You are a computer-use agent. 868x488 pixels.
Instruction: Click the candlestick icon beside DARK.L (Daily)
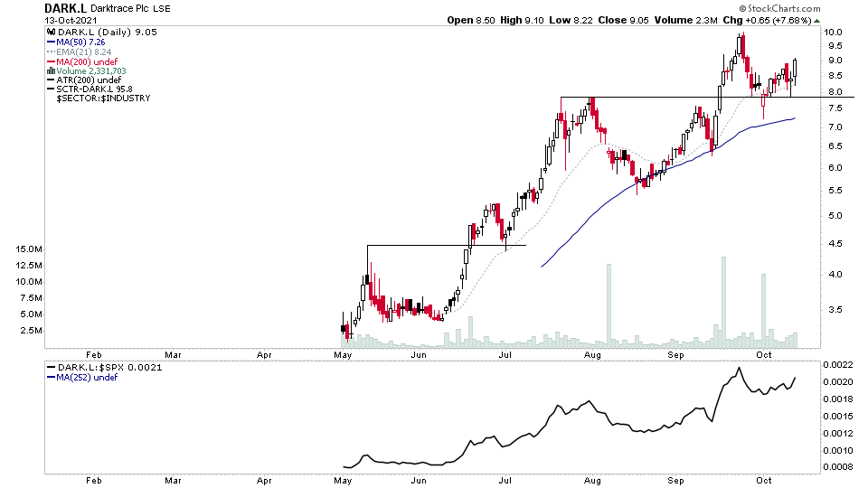52,33
